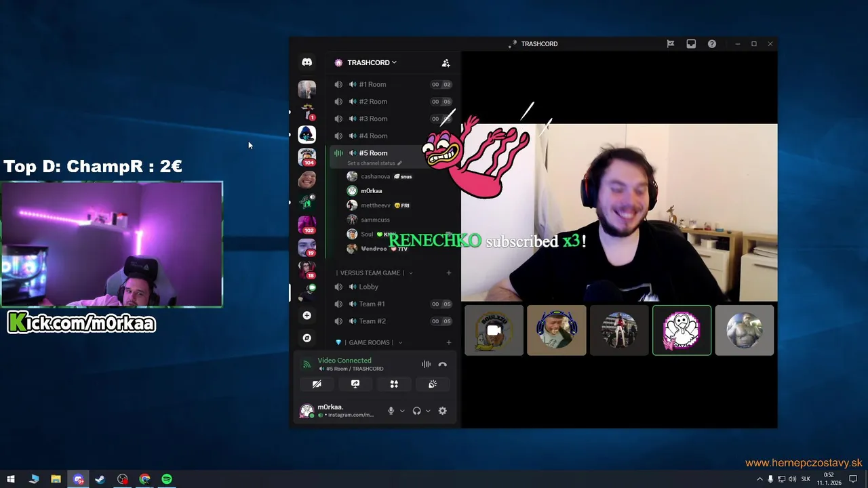Join the Lobby voice channel

[393, 287]
